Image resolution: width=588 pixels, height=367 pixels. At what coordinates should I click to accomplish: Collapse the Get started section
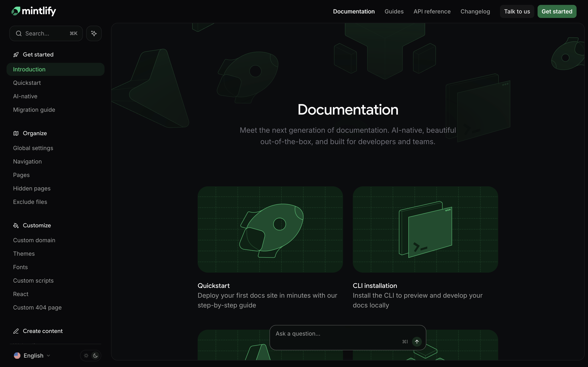(38, 54)
